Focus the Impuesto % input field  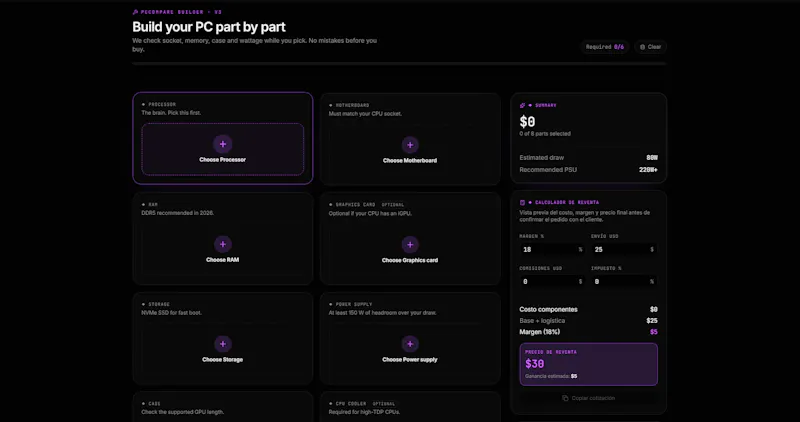tap(624, 281)
